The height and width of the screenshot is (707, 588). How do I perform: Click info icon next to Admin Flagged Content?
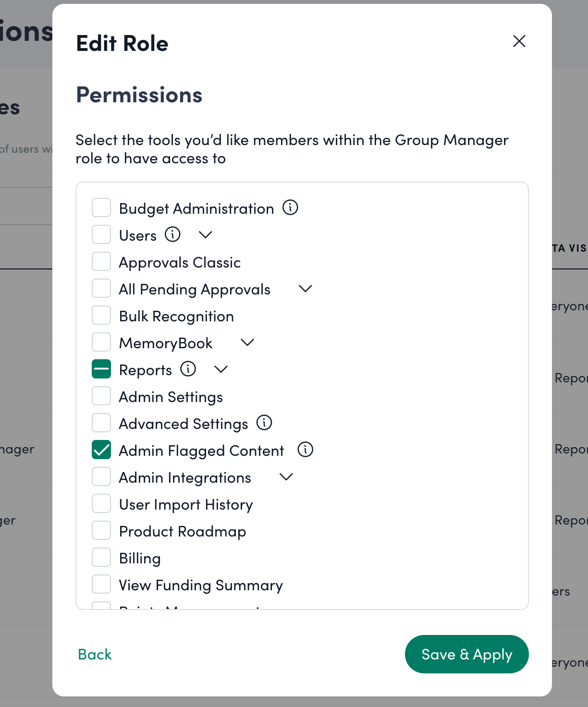coord(305,450)
